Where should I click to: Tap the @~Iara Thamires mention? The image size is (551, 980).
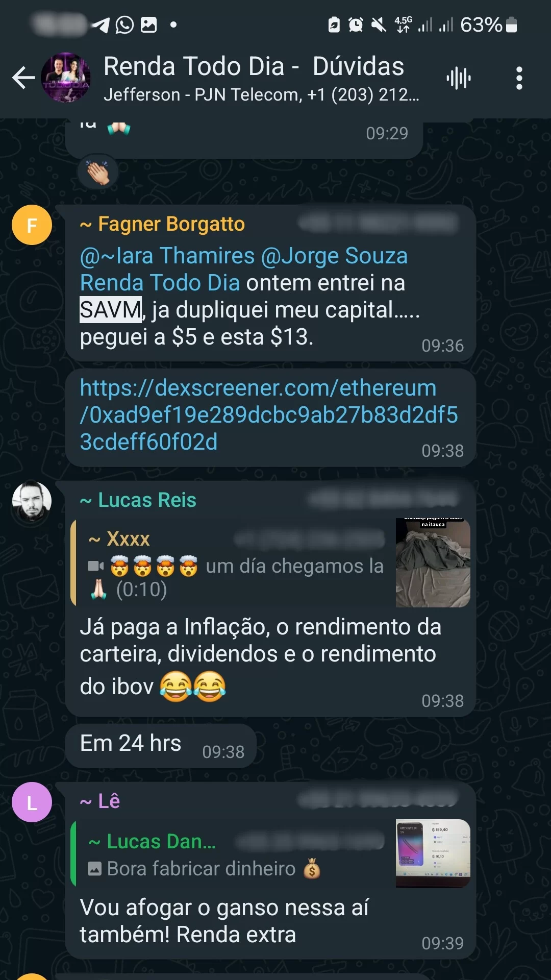tap(167, 256)
